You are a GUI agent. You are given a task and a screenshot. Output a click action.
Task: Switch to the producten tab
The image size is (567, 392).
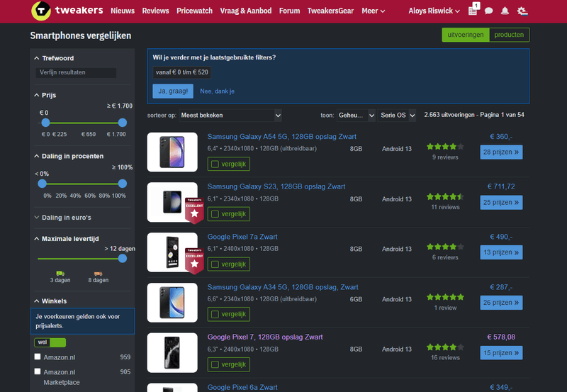click(509, 35)
